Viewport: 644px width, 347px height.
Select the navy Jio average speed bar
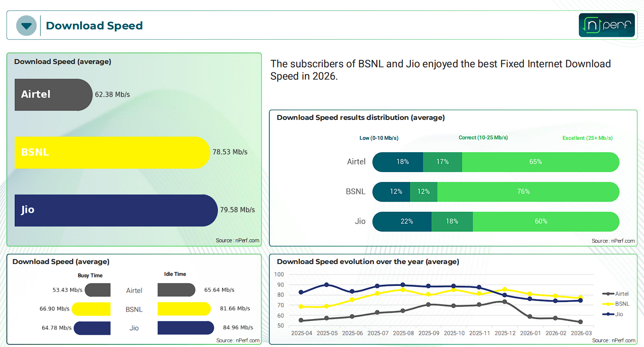click(x=116, y=210)
